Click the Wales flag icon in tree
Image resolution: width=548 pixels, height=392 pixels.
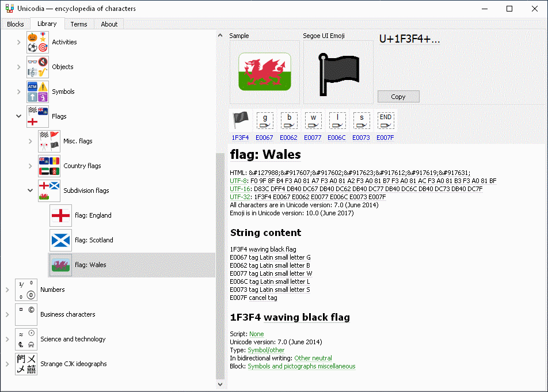[61, 265]
